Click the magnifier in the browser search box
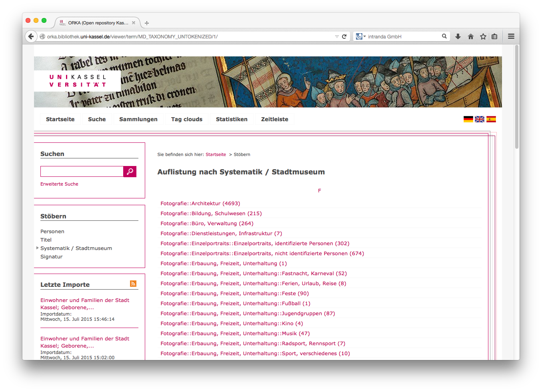This screenshot has width=542, height=392. coord(444,36)
